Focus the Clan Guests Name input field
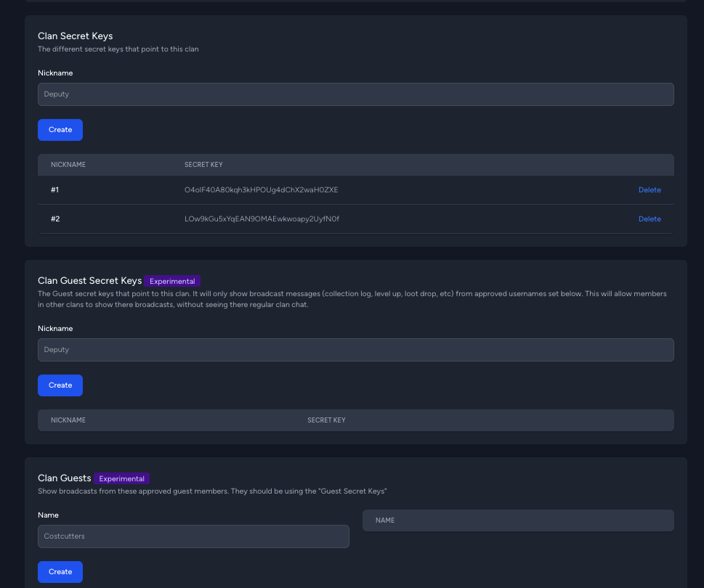Screen dimensions: 704x588 193,536
